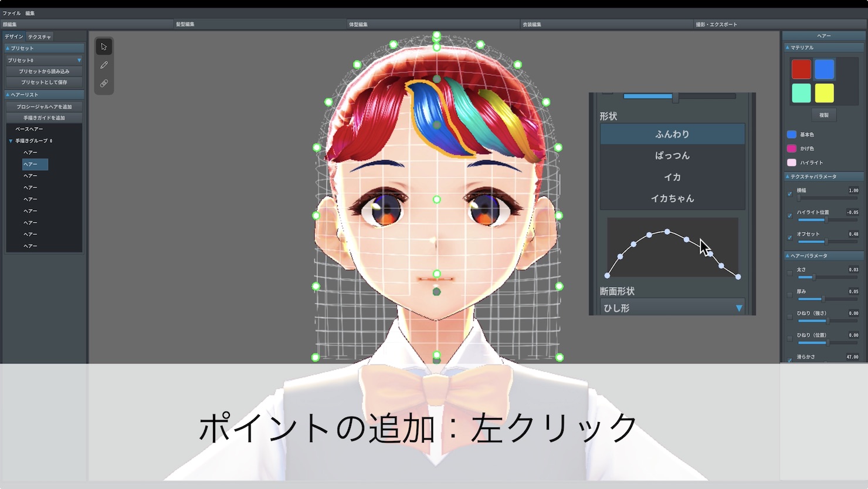The width and height of the screenshot is (868, 489).
Task: Click the 横幅 slider
Action: tap(827, 198)
